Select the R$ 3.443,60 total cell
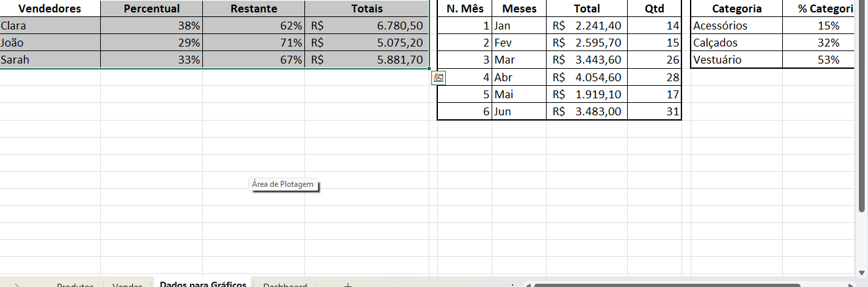 point(587,60)
